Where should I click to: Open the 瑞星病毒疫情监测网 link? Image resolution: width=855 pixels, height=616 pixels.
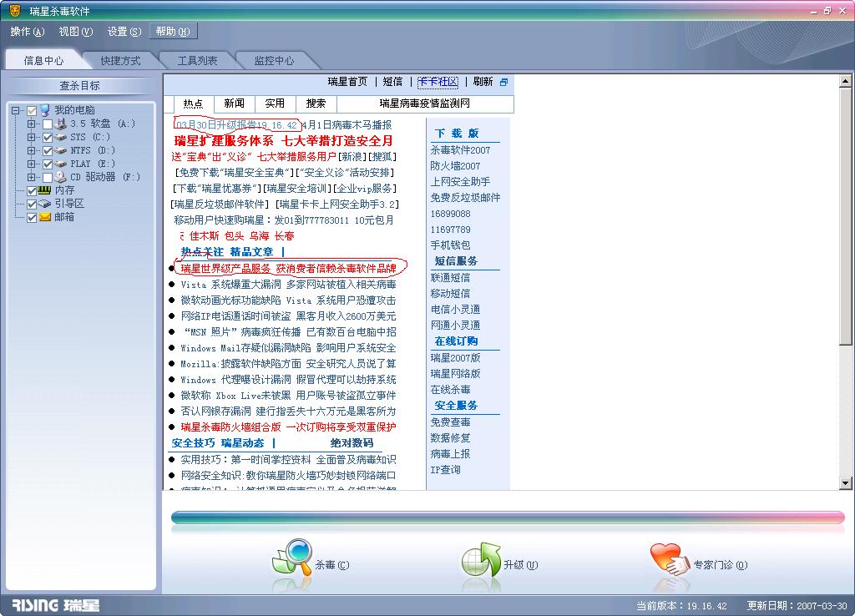[x=425, y=104]
